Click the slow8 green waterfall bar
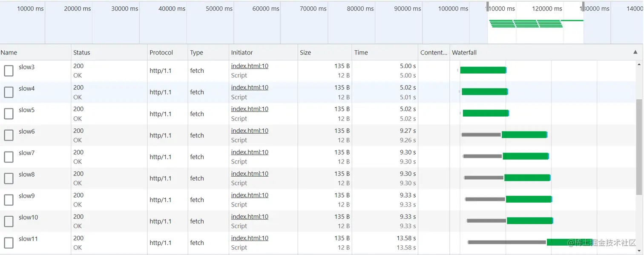Viewport: 644px width, 255px height. 527,178
